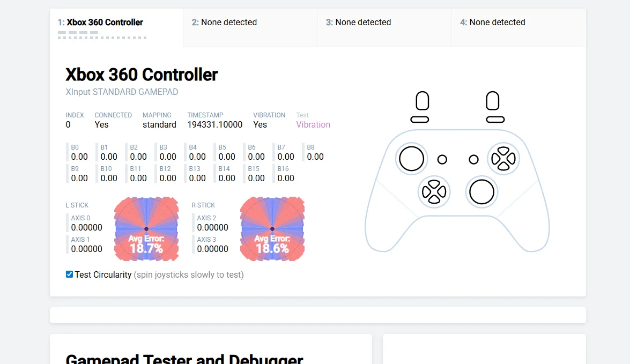Click the B3 button value
The height and width of the screenshot is (364, 630).
(168, 157)
